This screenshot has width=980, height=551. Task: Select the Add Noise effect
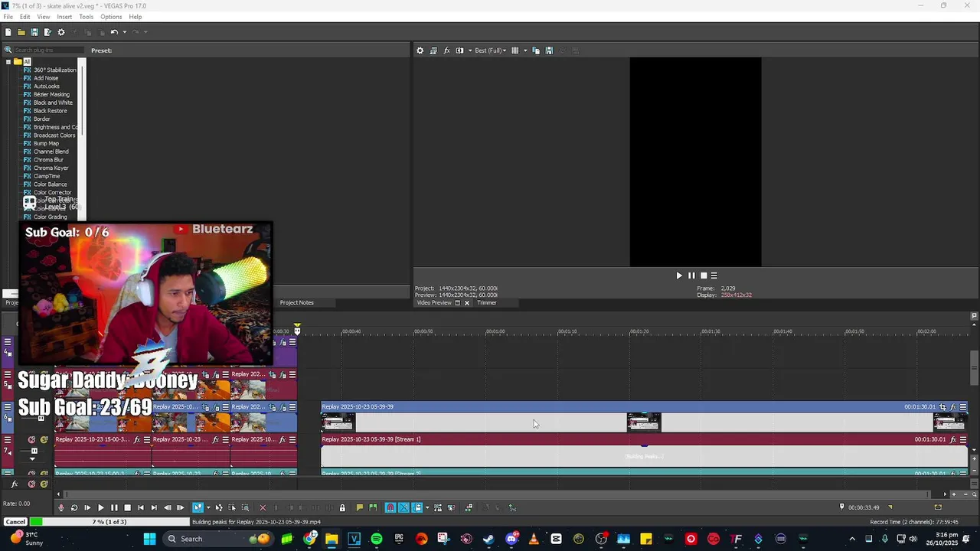click(46, 78)
